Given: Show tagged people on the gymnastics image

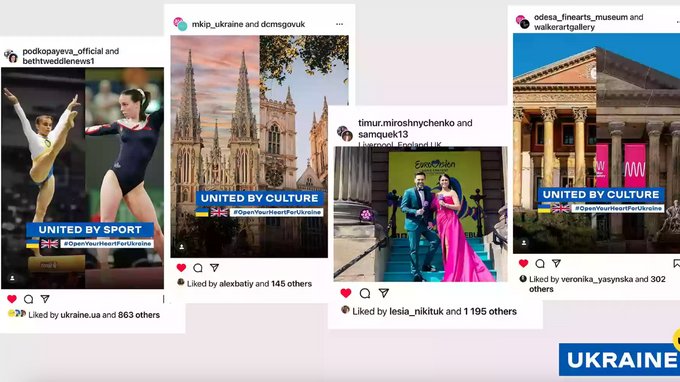Looking at the screenshot, I should (x=13, y=278).
